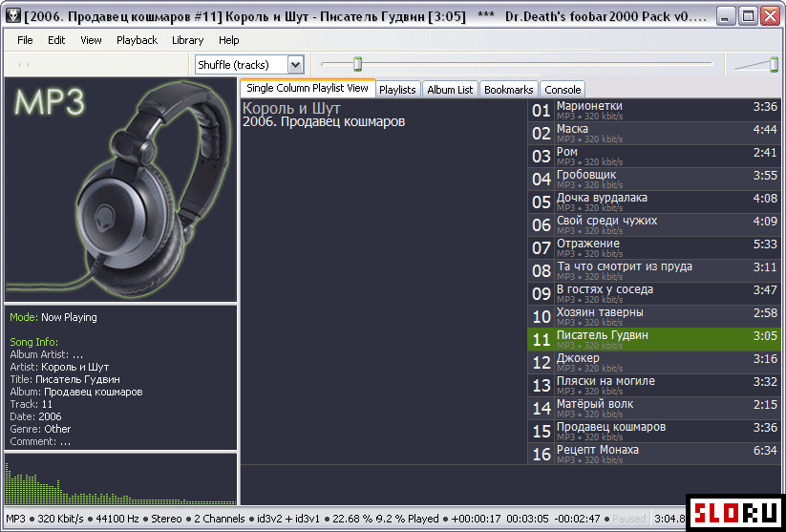786x532 pixels.
Task: Open the Library menu
Action: [187, 40]
